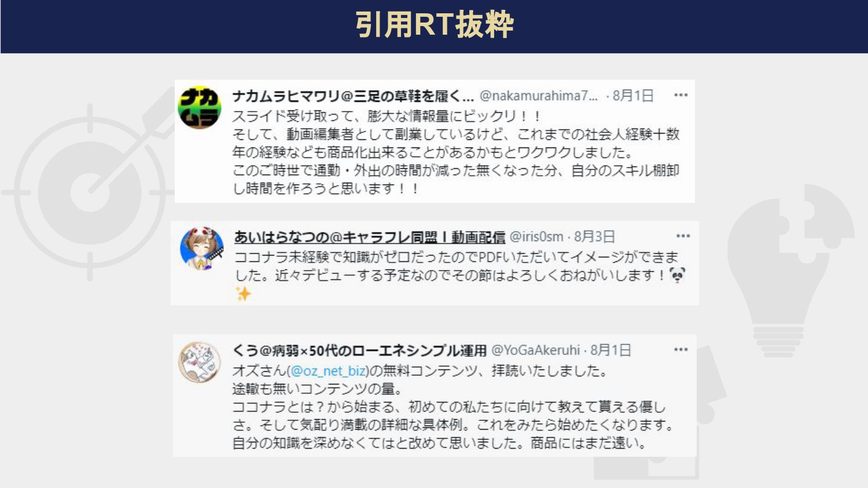Click the @nakamurahima7 handle
868x488 pixels.
tap(539, 95)
